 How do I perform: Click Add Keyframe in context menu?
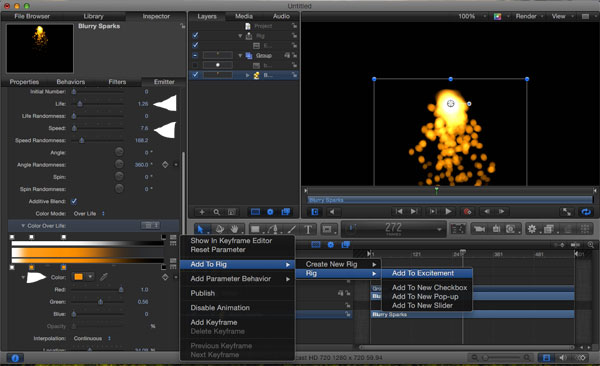214,322
